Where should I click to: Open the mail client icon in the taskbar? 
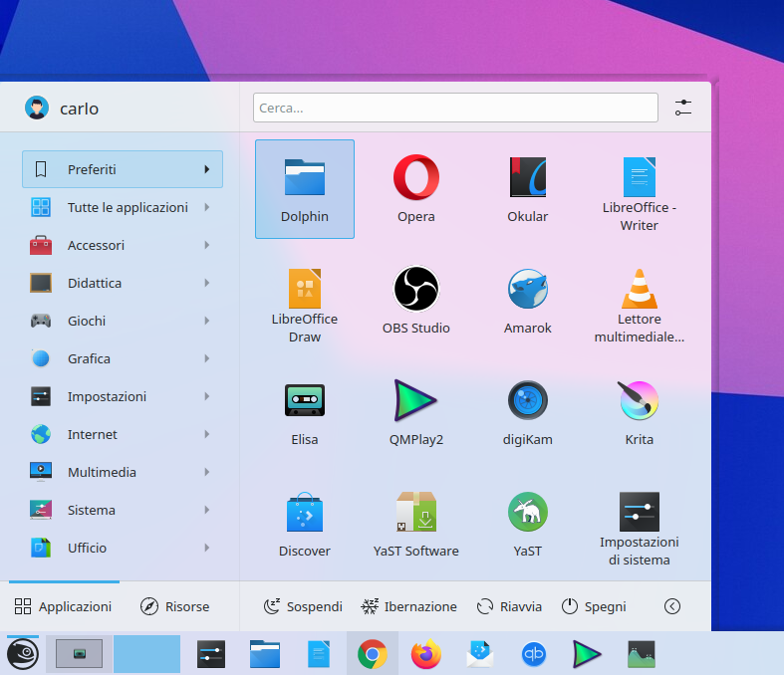click(x=480, y=653)
